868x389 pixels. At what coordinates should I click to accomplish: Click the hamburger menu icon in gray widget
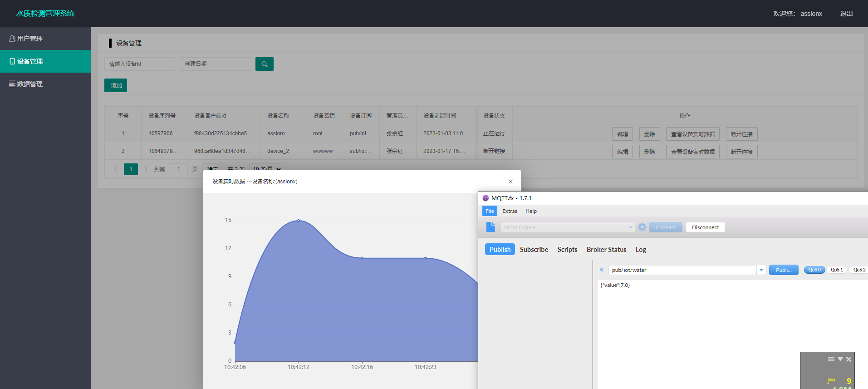pyautogui.click(x=831, y=359)
